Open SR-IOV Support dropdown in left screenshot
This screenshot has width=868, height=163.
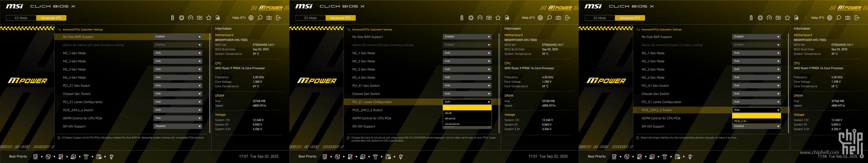(178, 126)
